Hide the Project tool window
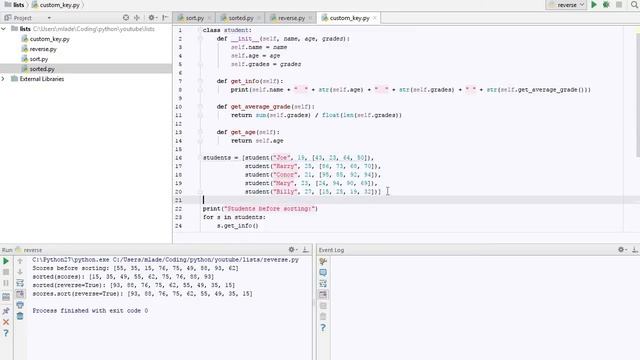640x360 pixels. 165,18
